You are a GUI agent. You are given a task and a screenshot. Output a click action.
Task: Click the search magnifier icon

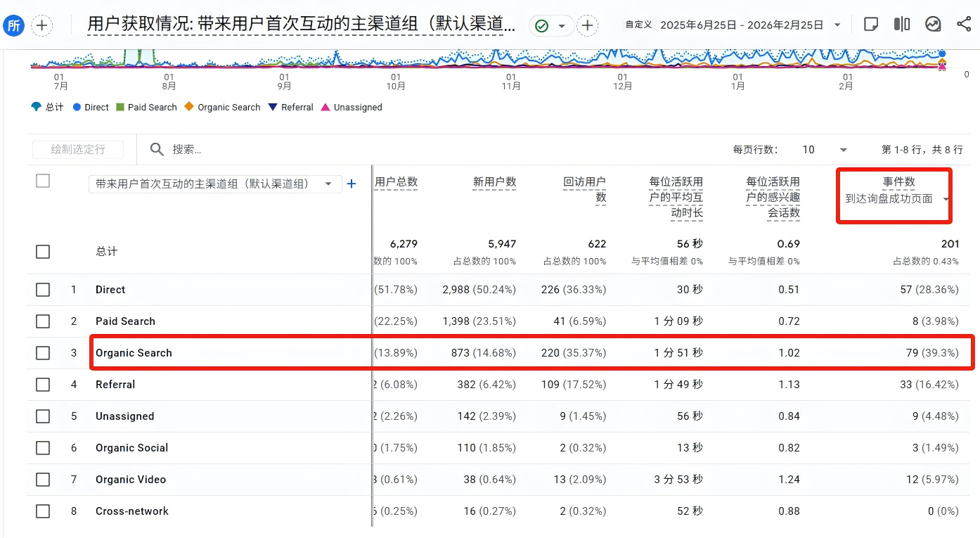click(x=157, y=149)
